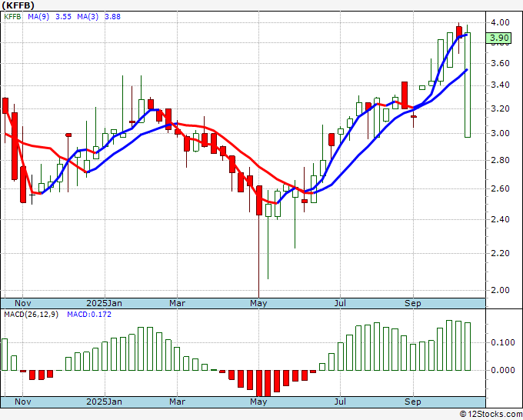Click the MACD:0.172 value label

click(x=89, y=315)
